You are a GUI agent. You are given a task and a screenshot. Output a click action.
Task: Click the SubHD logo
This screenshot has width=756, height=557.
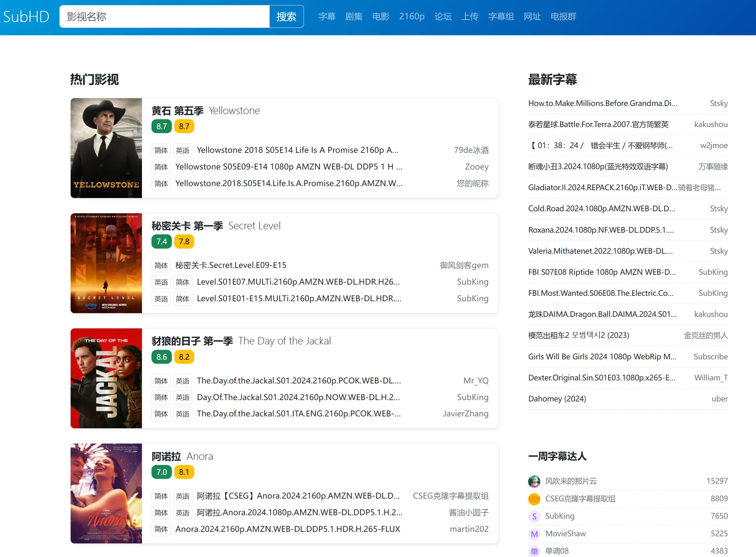click(x=26, y=17)
